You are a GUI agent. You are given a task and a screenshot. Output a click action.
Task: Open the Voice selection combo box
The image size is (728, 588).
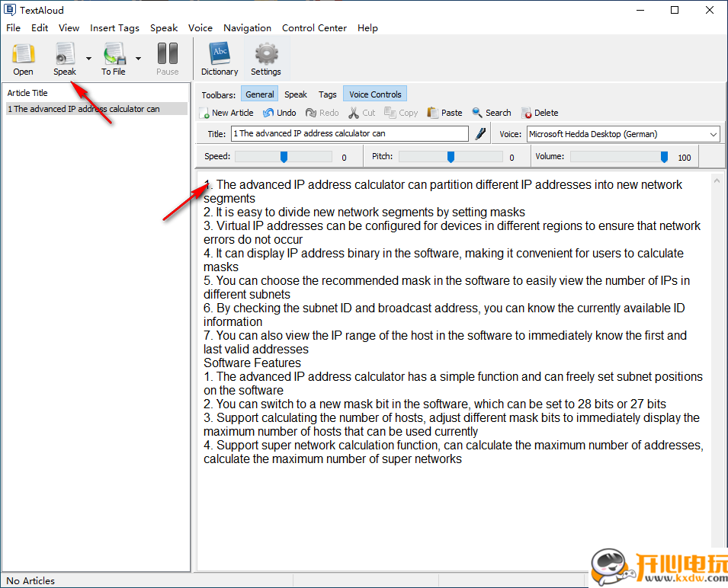[x=624, y=134]
